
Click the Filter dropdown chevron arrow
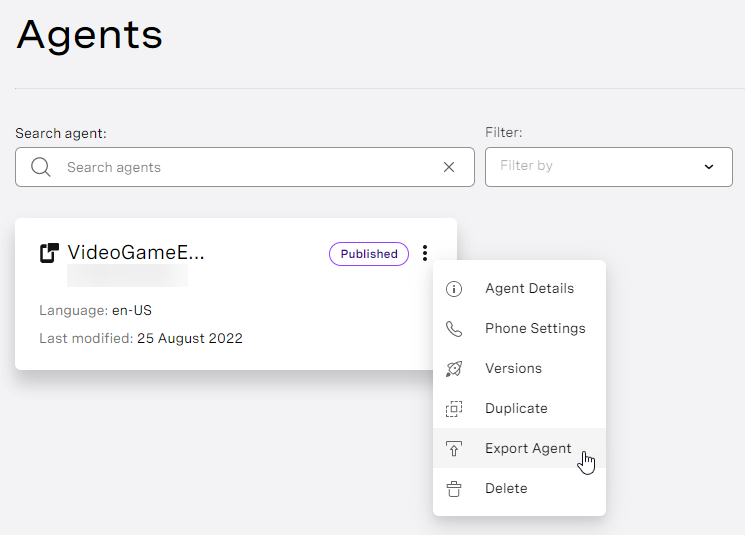[x=709, y=167]
